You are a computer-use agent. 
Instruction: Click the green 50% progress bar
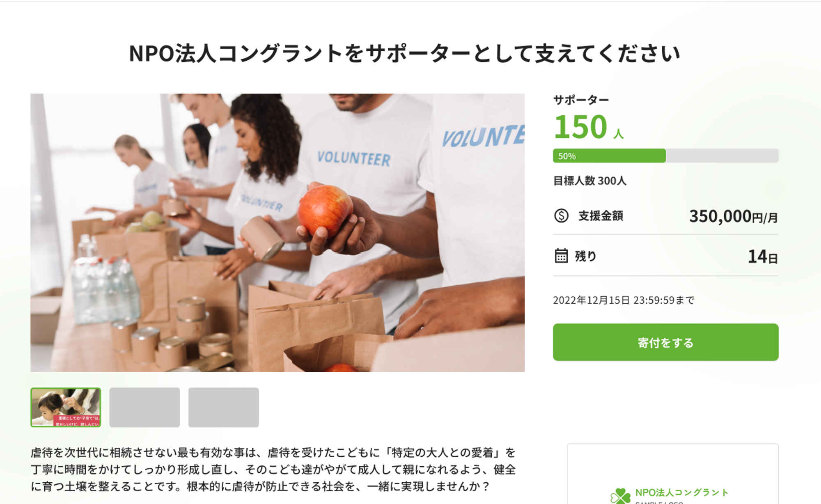(x=609, y=156)
